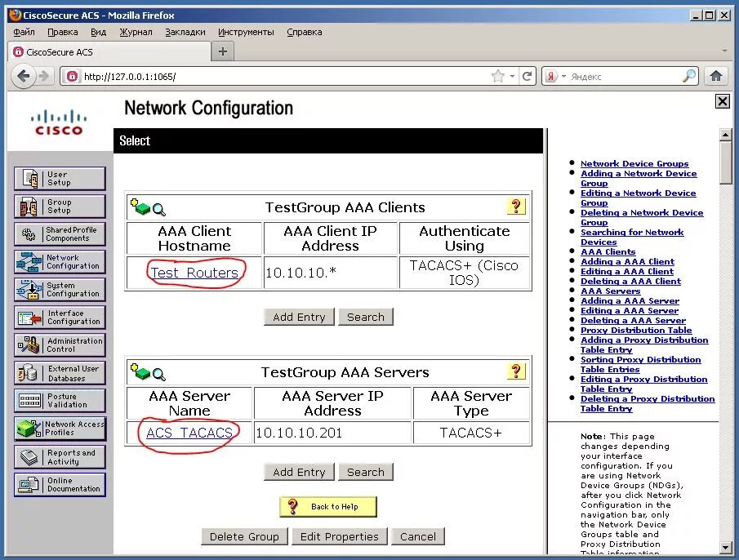The image size is (739, 560).
Task: Click Edit Properties button
Action: click(340, 536)
